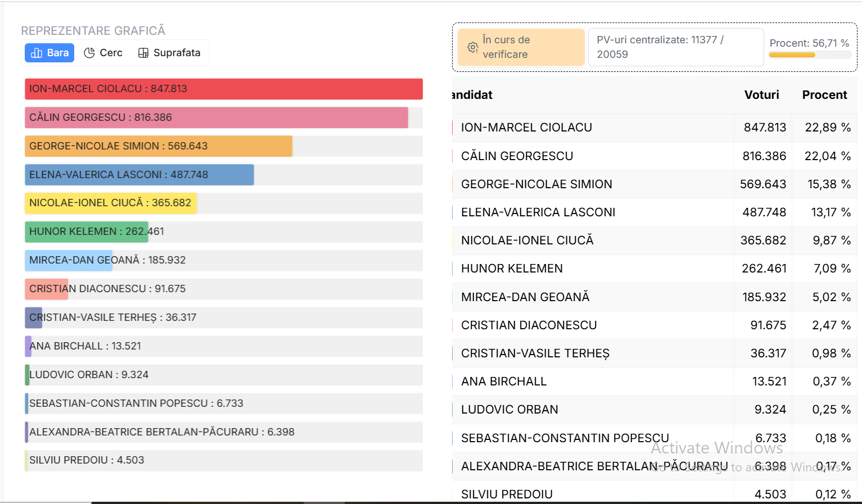Click the blue ELENA-VALERICA LASCONI bar

point(139,175)
